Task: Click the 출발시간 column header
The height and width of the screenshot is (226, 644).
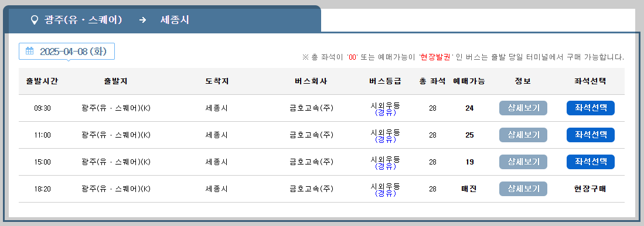Action: 42,81
